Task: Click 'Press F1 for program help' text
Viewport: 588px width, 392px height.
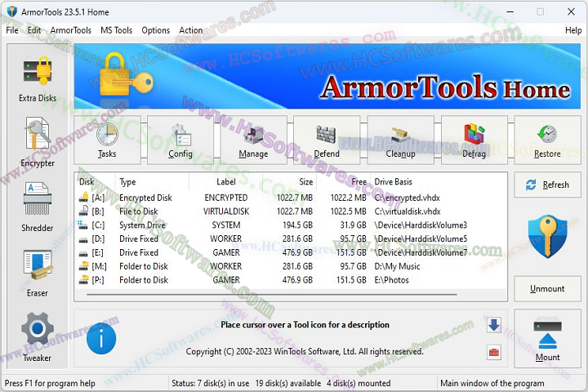Action: click(x=50, y=383)
